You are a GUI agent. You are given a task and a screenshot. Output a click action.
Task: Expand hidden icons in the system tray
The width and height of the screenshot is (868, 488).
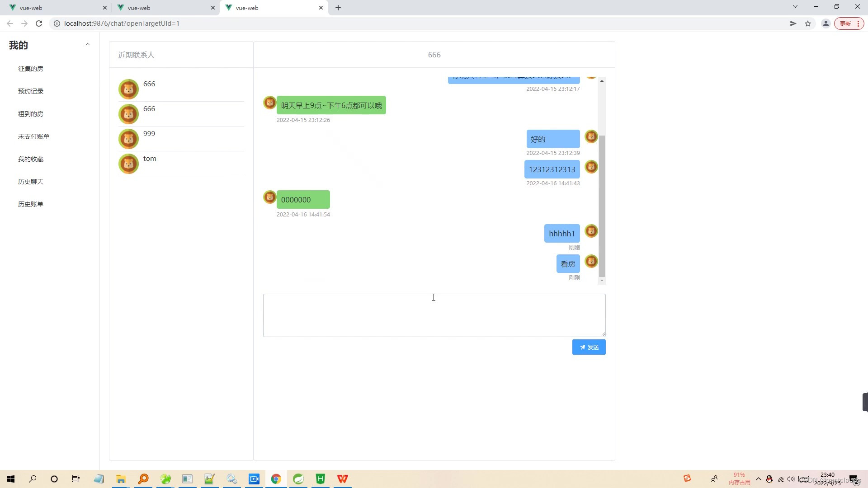[759, 479]
